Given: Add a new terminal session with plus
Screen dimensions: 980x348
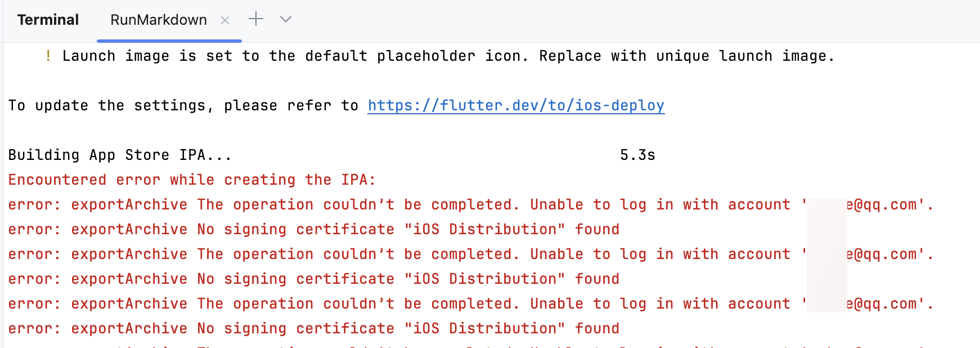Looking at the screenshot, I should point(256,19).
